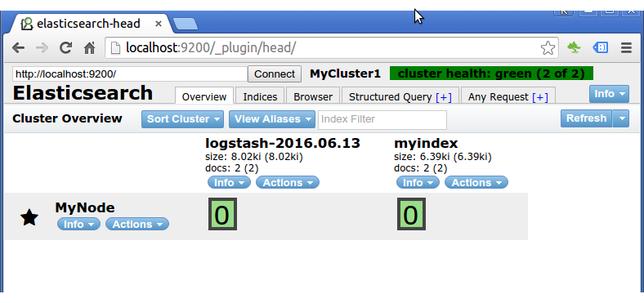Click the browser forward arrow

pos(42,48)
